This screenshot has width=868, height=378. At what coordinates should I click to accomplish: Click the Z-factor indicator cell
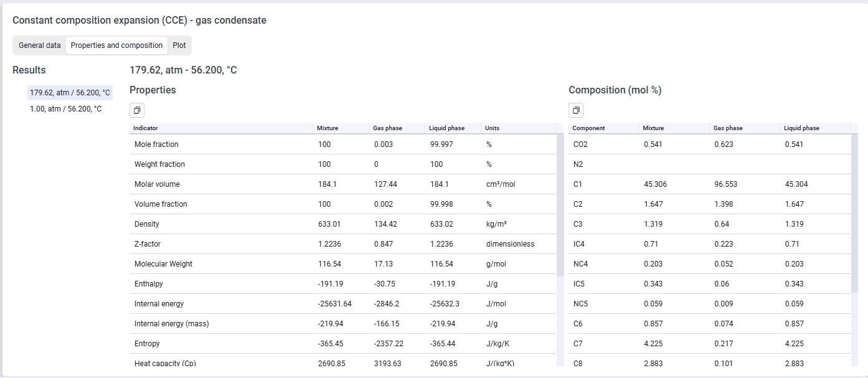[x=221, y=244]
